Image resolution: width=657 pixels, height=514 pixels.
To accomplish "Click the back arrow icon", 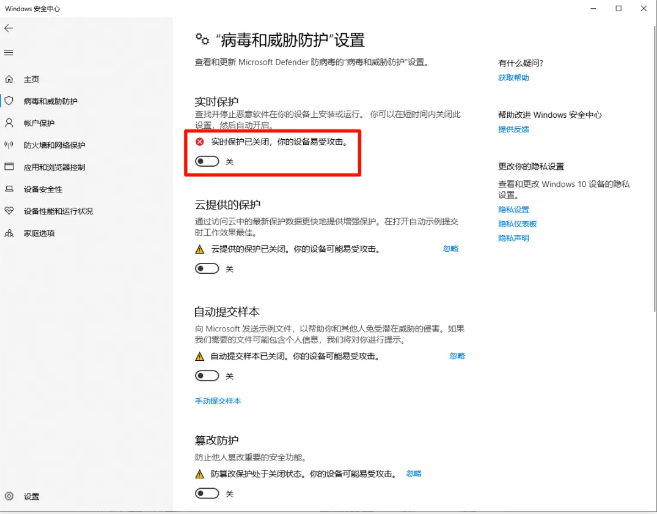I will point(8,28).
